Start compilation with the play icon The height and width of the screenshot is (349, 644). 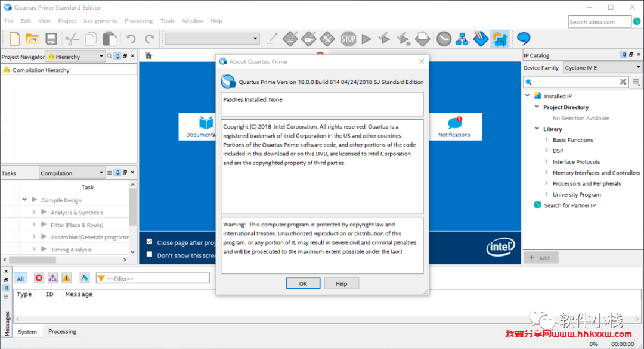click(x=366, y=39)
